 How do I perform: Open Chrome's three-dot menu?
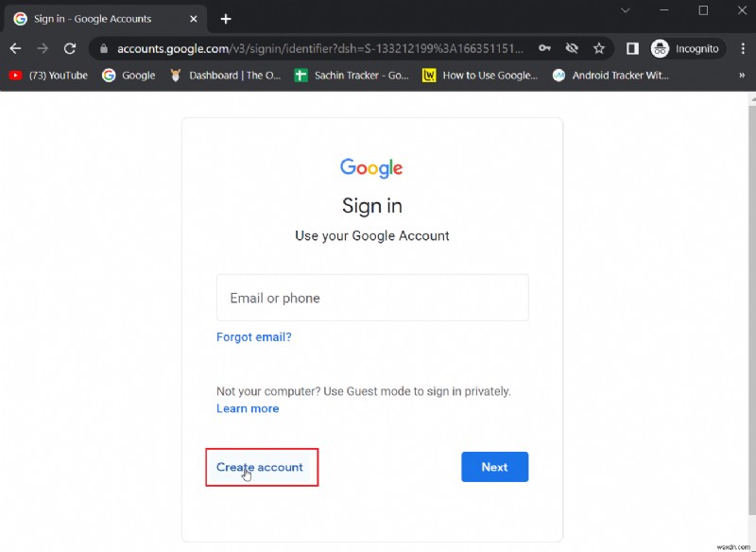pyautogui.click(x=744, y=48)
